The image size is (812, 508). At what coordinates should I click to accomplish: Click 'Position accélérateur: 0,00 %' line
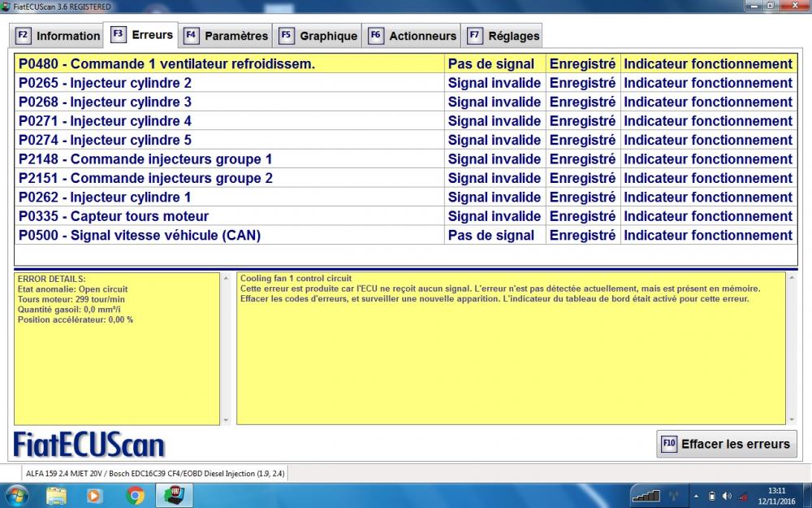tap(75, 319)
